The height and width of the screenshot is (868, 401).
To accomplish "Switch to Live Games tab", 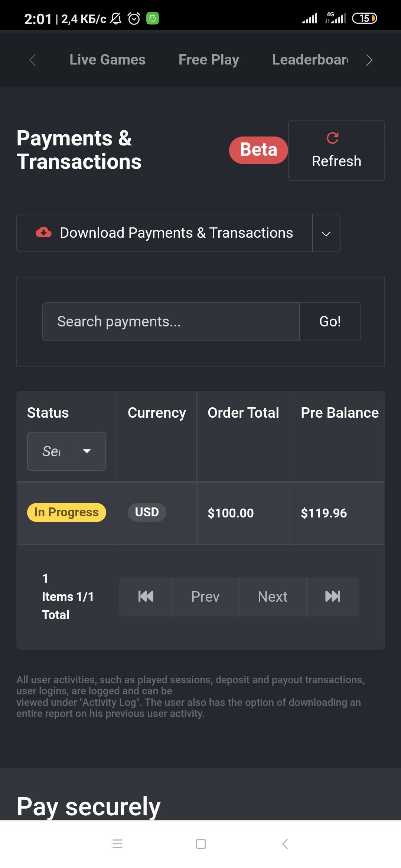I will click(x=107, y=60).
